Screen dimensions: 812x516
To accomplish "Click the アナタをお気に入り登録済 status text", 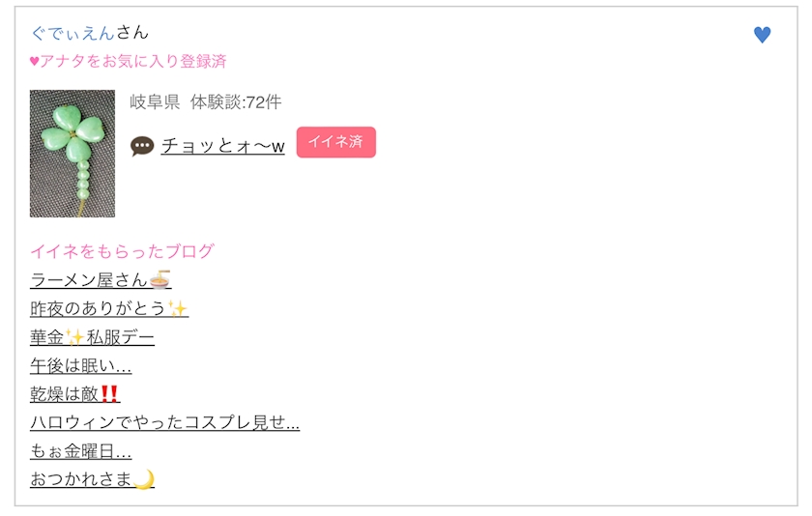I will (x=133, y=62).
